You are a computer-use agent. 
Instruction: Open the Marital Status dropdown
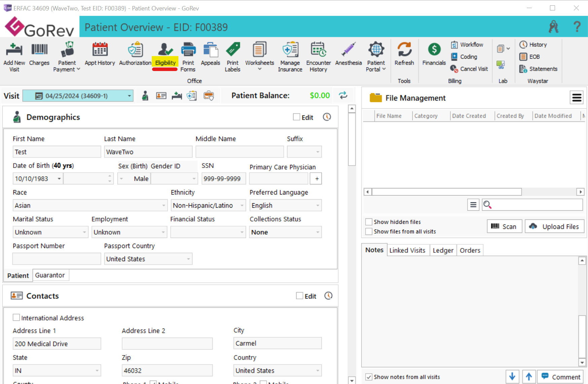pos(84,232)
